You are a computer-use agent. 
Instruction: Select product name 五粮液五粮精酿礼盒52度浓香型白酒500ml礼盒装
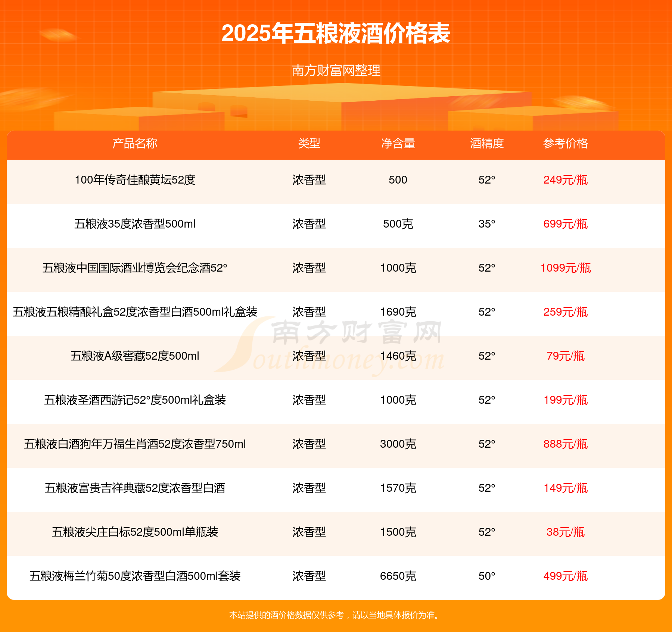(x=135, y=312)
